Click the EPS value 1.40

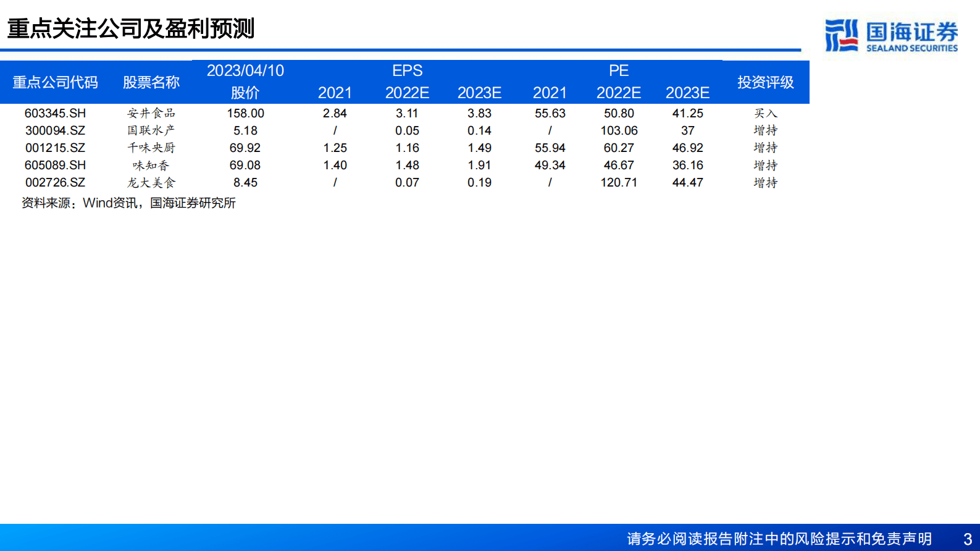click(335, 165)
